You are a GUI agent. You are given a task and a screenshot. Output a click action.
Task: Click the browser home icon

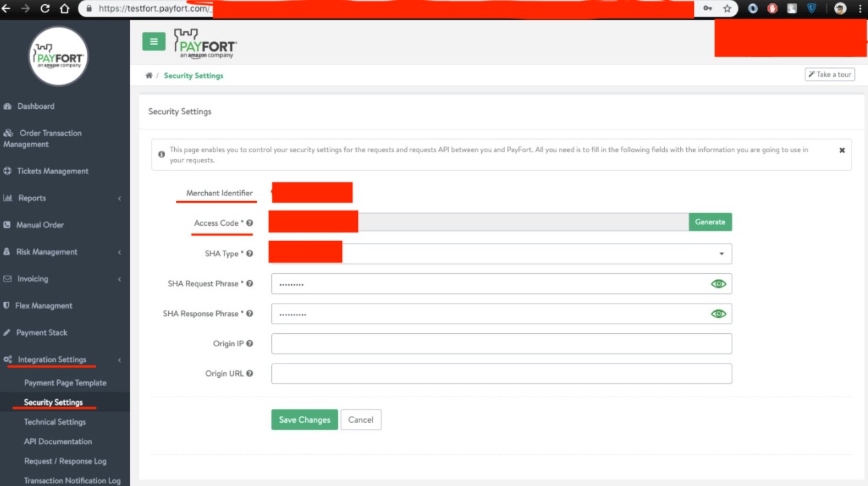(x=65, y=8)
